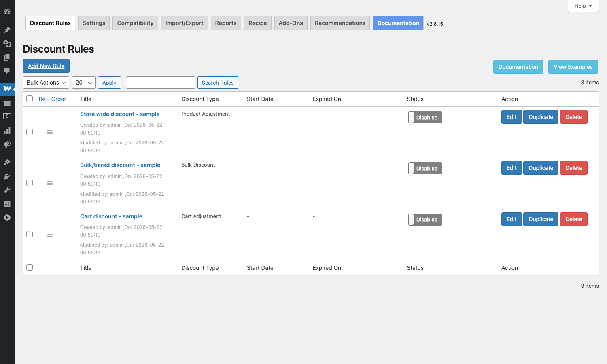Duplicate the Cart discount rule
607x364 pixels.
[x=541, y=219]
